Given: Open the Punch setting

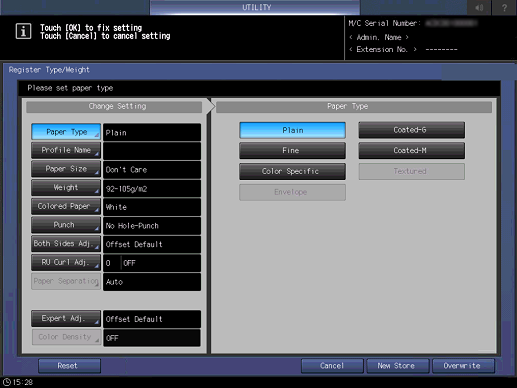Looking at the screenshot, I should tap(66, 225).
